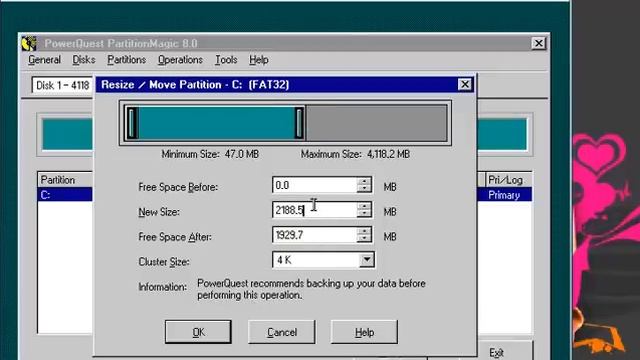Screen dimensions: 640x360
Task: Click the Pri/Log column header
Action: [x=508, y=180]
